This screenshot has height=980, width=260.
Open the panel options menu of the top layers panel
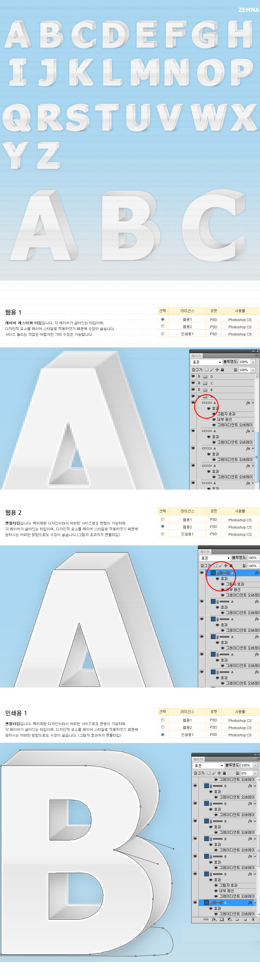point(256,356)
